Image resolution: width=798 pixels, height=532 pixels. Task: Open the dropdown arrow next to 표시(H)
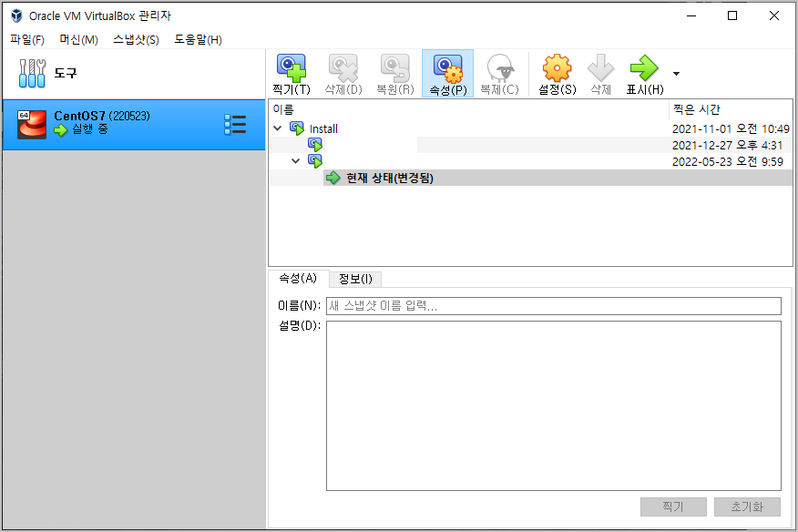pos(675,73)
